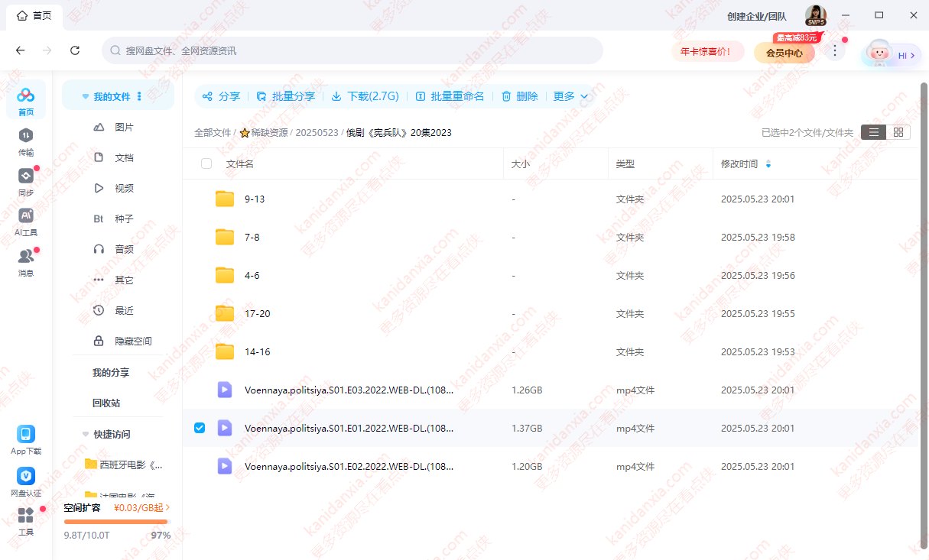
Task: Click the search input field
Action: [x=352, y=50]
